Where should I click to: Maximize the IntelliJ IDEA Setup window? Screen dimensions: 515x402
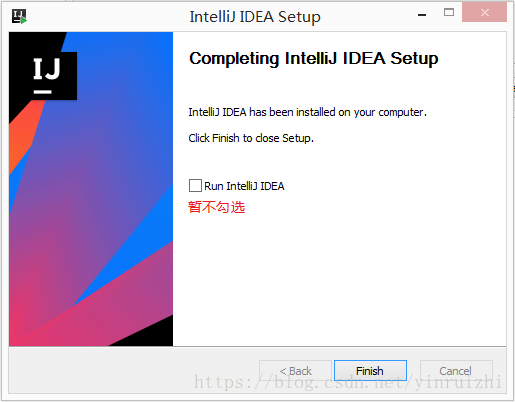pos(449,13)
